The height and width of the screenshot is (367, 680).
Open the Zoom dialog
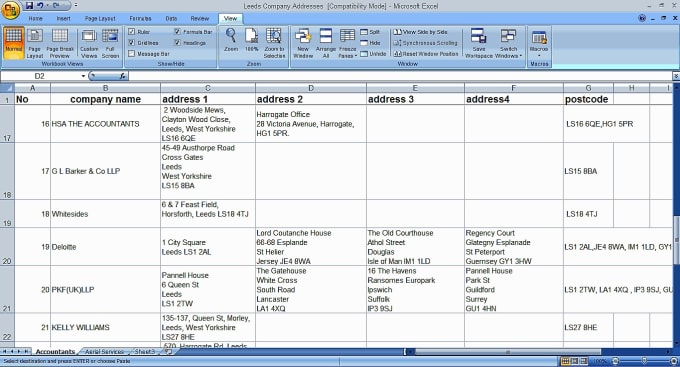point(231,40)
